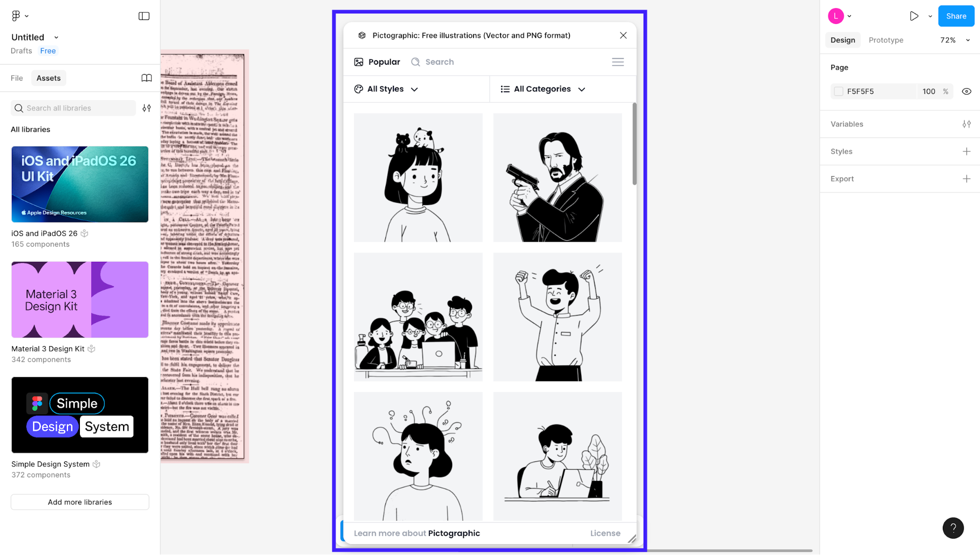Open the Variables settings icon
Screen dimensions: 980x555
966,124
